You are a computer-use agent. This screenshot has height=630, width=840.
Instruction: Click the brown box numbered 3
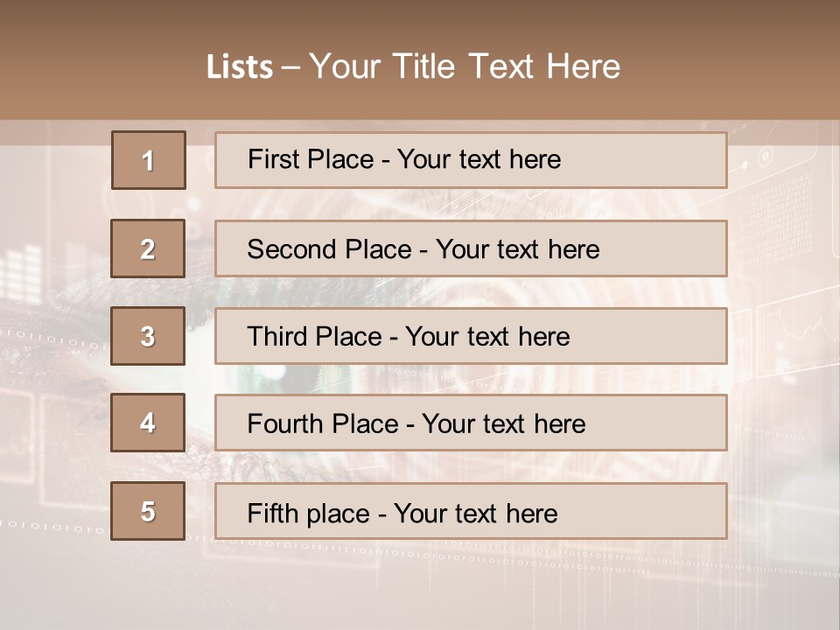pos(148,336)
